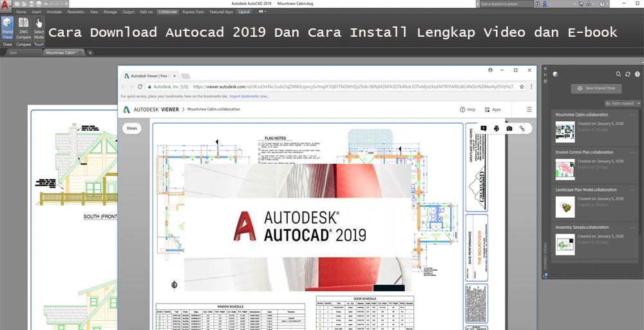This screenshot has height=330, width=644.
Task: Take a screenshot with viewer camera icon
Action: (x=509, y=128)
